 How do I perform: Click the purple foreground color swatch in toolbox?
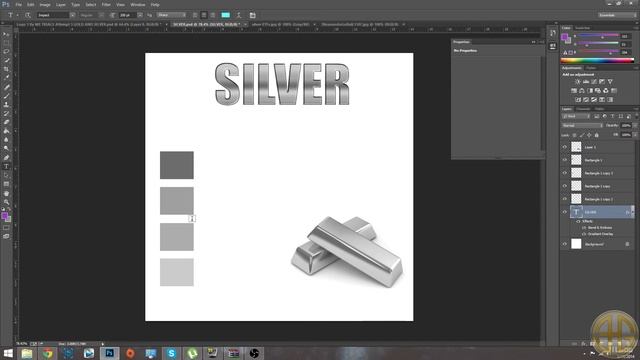[4, 216]
